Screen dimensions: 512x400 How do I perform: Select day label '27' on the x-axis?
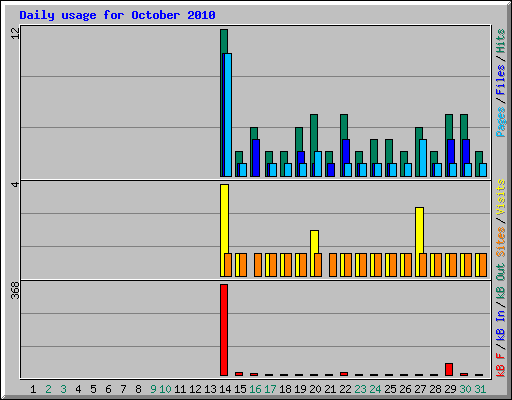[x=420, y=389]
